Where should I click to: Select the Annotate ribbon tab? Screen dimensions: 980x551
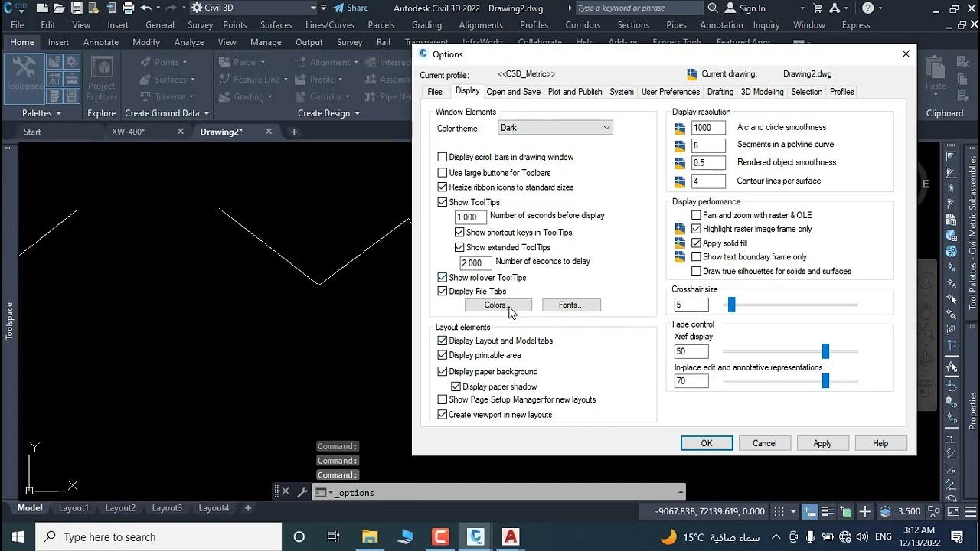coord(100,42)
